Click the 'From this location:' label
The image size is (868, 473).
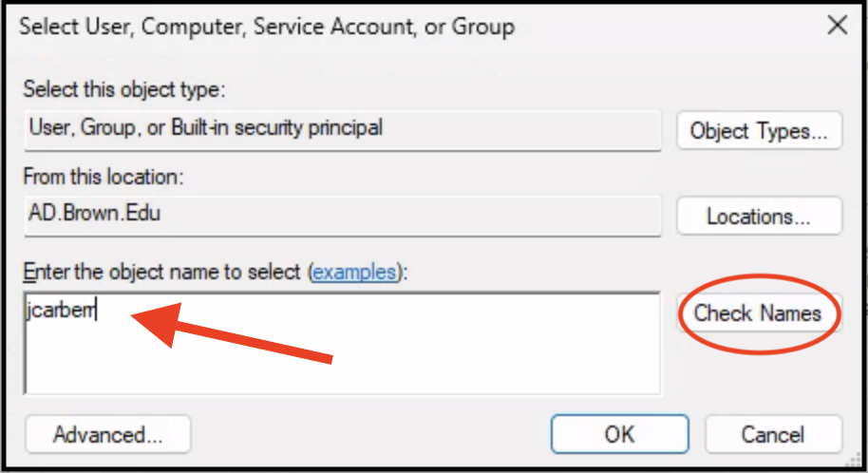(x=103, y=177)
